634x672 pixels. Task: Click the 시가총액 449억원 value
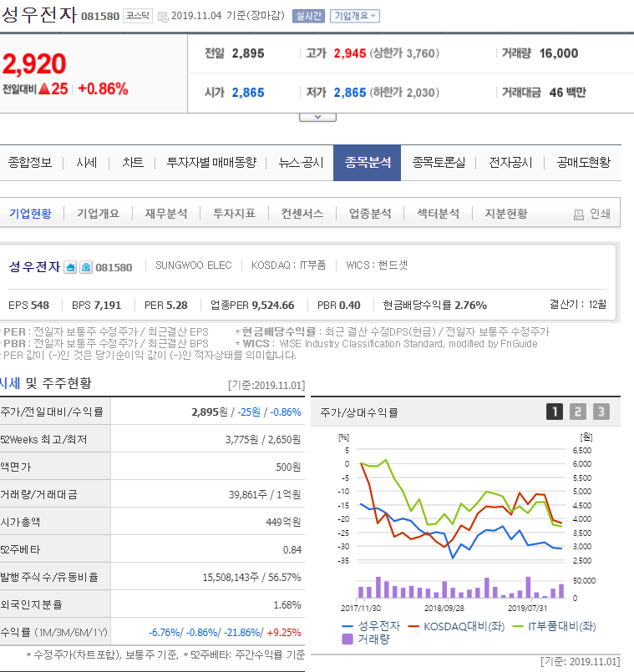coord(283,522)
